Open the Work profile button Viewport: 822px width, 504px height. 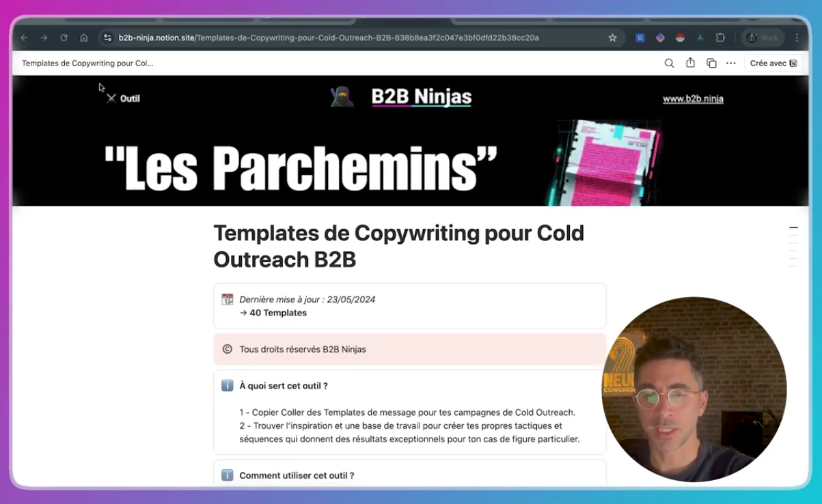pyautogui.click(x=763, y=38)
